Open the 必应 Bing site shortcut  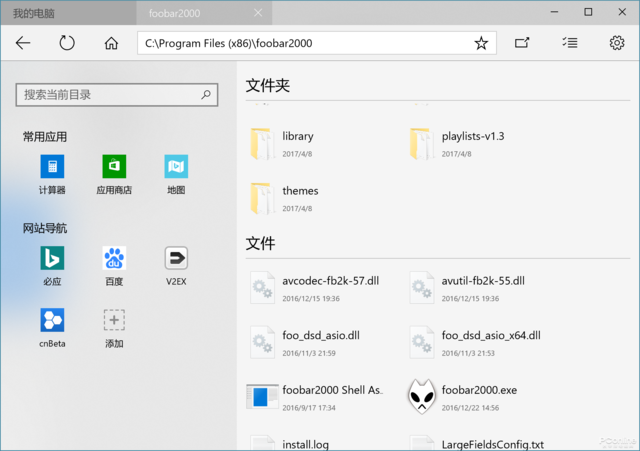(52, 258)
